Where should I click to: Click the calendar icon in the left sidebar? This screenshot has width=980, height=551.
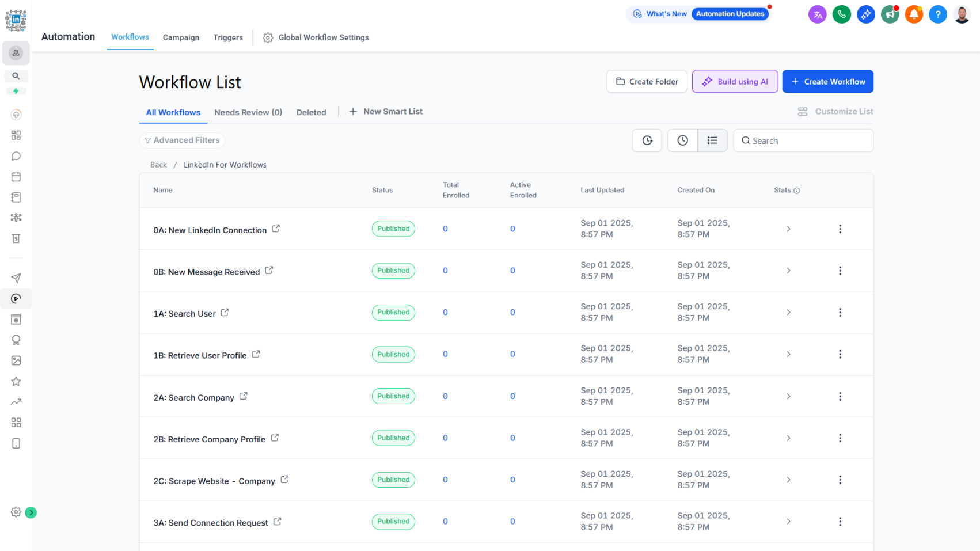click(16, 177)
